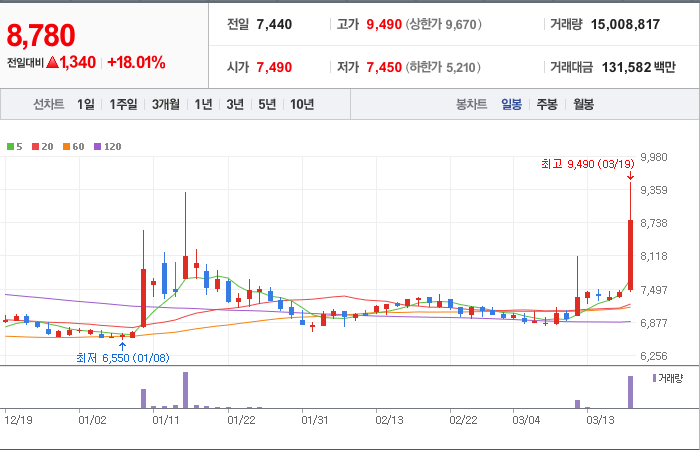Click the red up-triangle change icon
Viewport: 700px width, 450px height.
click(x=52, y=62)
